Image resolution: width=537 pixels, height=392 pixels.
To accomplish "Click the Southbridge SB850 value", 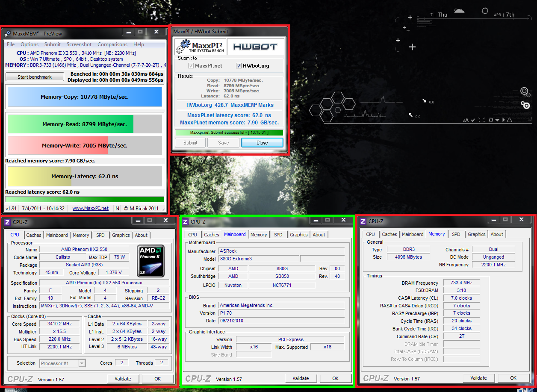I will pyautogui.click(x=282, y=277).
